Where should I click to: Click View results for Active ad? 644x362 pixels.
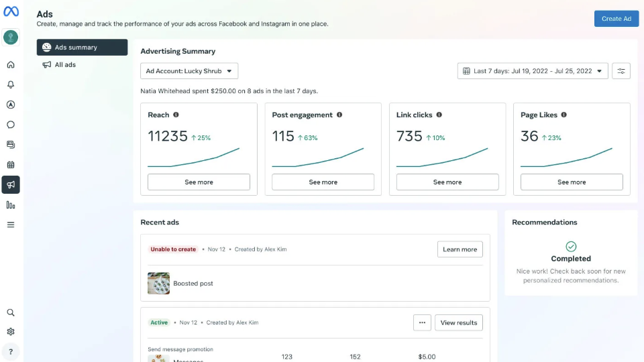(459, 322)
